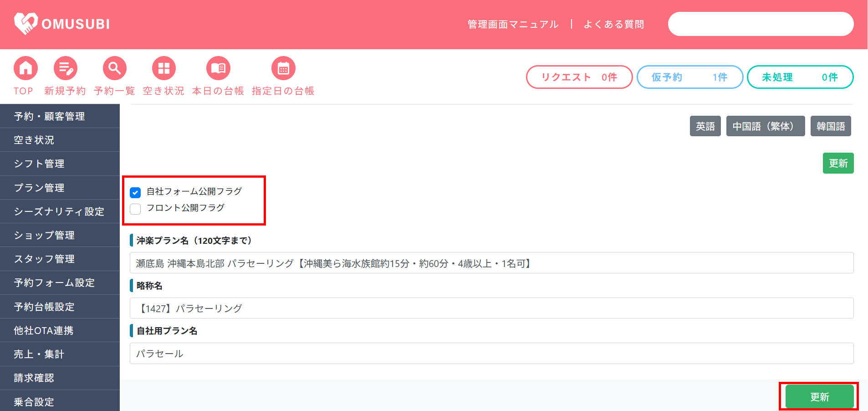Click the bottom green 更新 button
The height and width of the screenshot is (411, 868).
819,397
